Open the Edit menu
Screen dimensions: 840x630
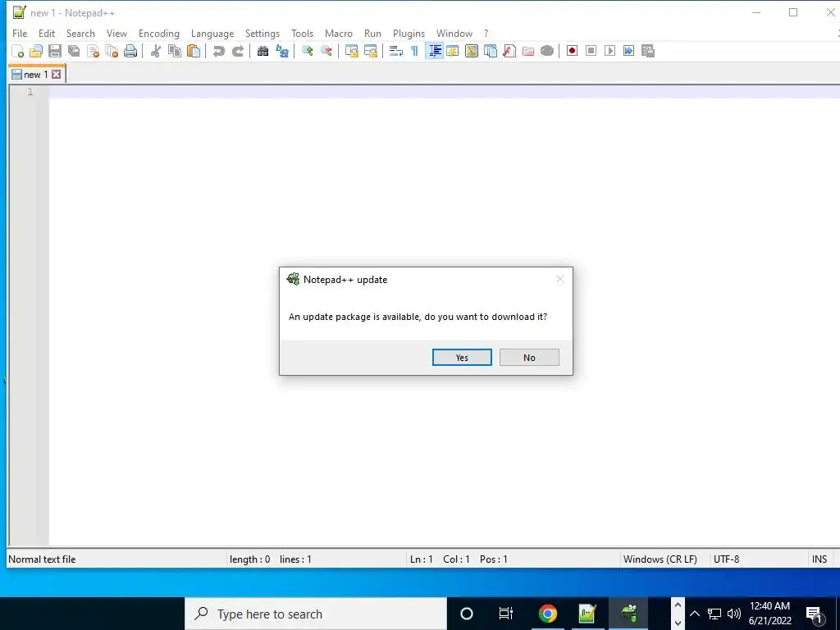(x=47, y=33)
